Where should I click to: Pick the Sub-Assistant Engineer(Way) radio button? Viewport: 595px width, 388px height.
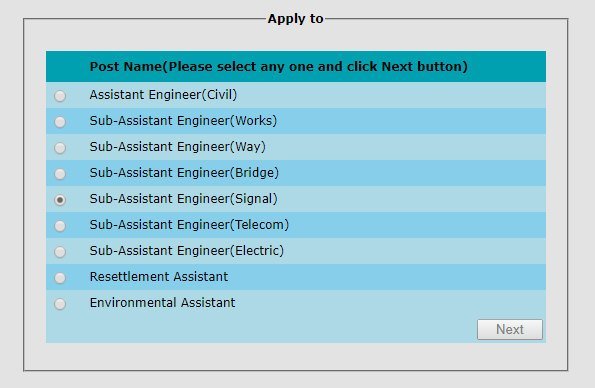60,148
